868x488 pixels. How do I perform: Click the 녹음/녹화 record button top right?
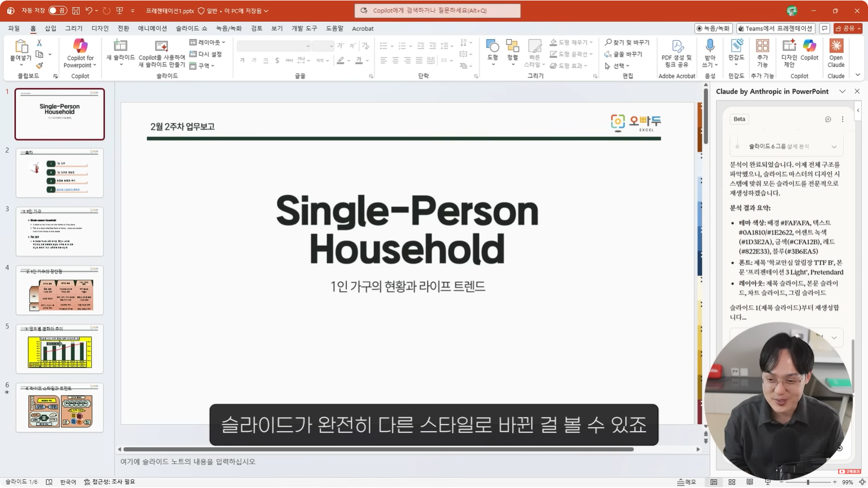point(713,28)
